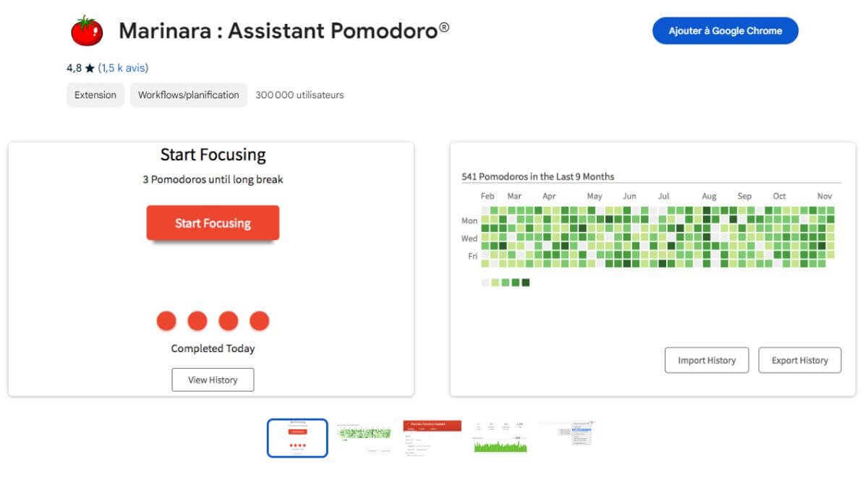Image resolution: width=868 pixels, height=488 pixels.
Task: Click the Extension category chip
Action: click(95, 95)
